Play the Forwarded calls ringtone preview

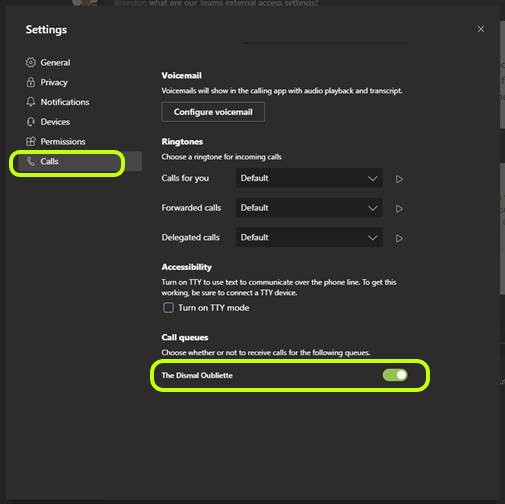pyautogui.click(x=399, y=209)
